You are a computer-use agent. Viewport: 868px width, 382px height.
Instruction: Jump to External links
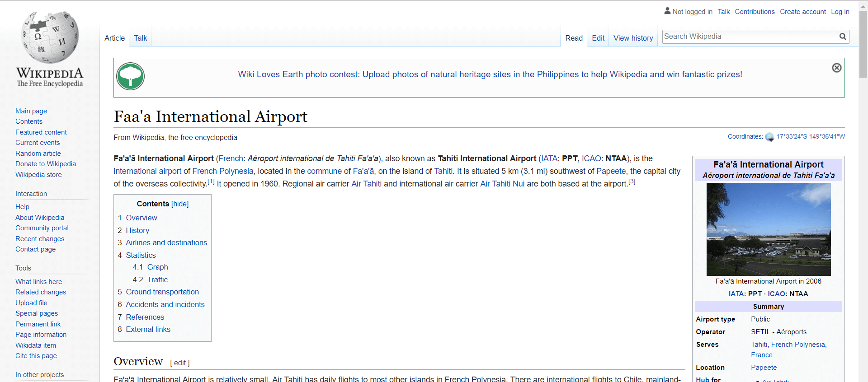148,329
